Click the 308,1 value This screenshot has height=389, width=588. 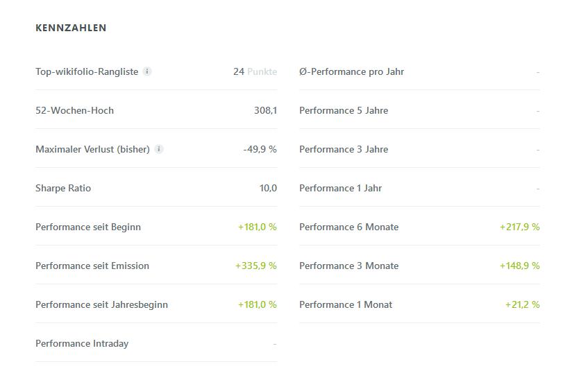pyautogui.click(x=265, y=110)
